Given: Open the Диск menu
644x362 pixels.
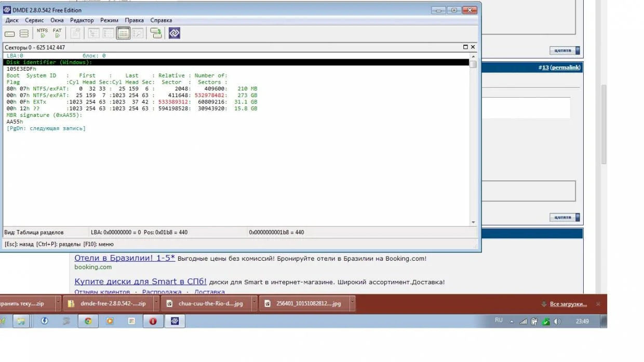Looking at the screenshot, I should (x=12, y=20).
